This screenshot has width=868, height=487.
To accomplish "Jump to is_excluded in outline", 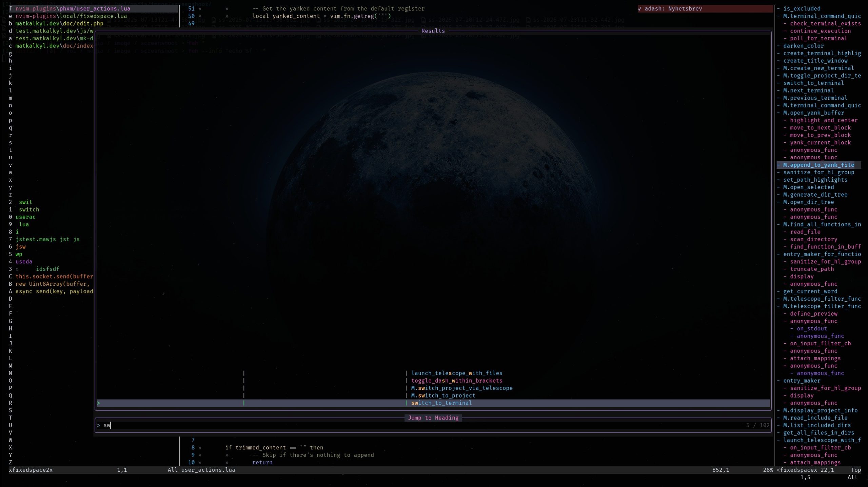I will tap(802, 8).
